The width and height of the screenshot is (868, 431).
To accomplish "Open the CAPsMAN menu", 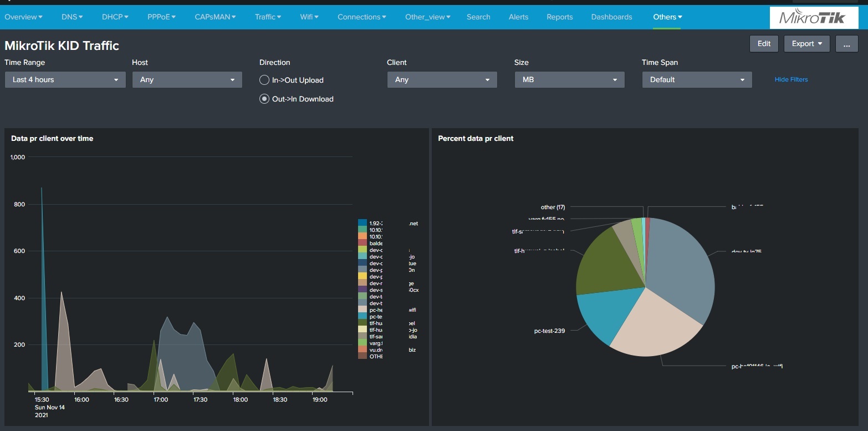I will [x=215, y=17].
